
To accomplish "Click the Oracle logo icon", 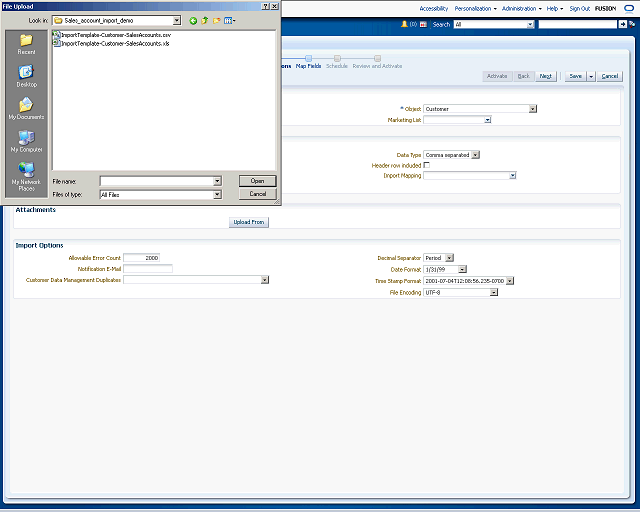I will point(629,9).
